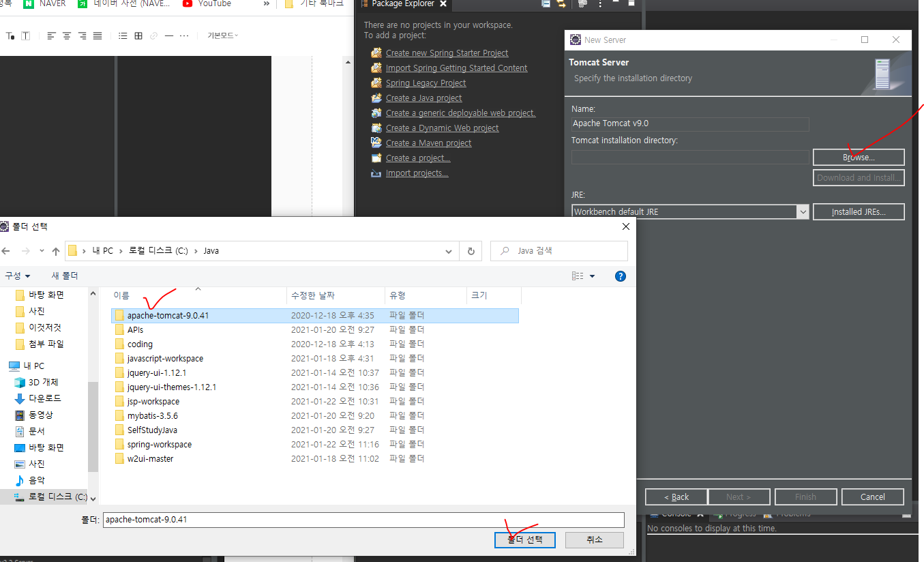Click Create a Maven project link

[x=428, y=143]
